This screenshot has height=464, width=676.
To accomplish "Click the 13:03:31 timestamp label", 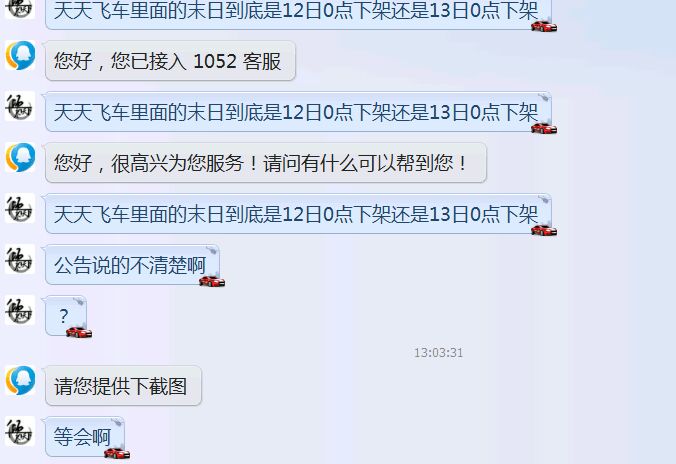I will (438, 353).
